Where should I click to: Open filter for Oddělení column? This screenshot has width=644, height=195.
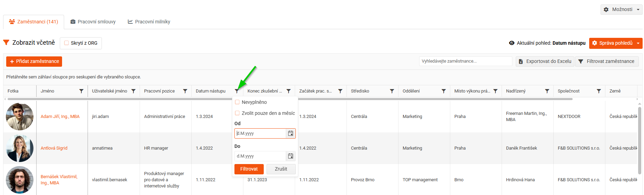point(444,91)
